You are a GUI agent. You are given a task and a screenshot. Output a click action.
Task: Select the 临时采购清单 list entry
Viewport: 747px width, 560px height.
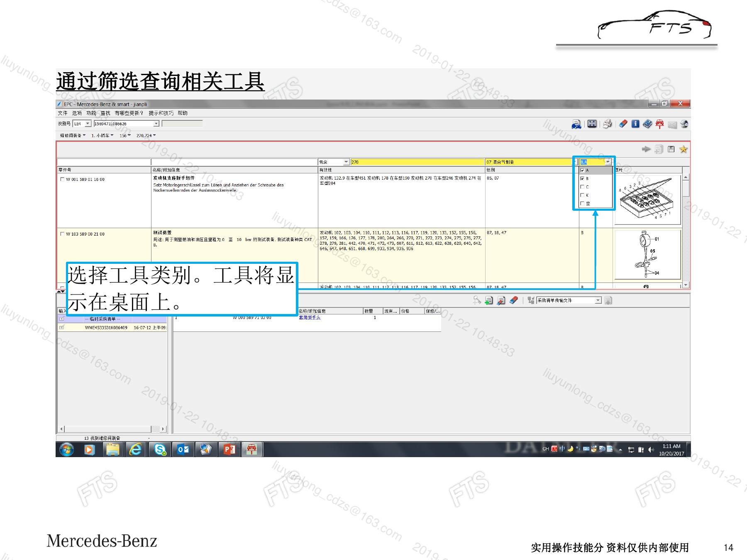(112, 319)
